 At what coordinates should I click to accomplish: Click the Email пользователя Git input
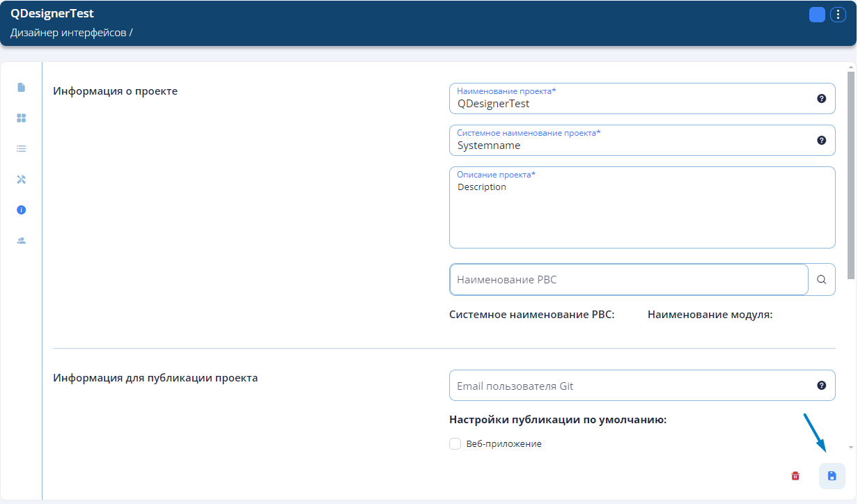click(642, 386)
